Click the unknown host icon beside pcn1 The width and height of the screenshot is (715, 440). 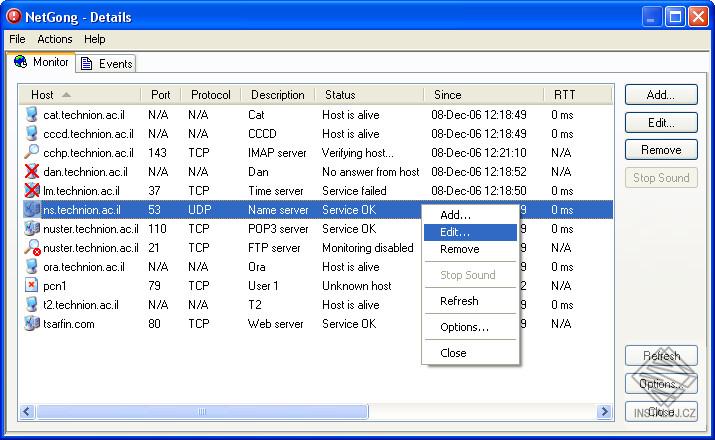(31, 286)
